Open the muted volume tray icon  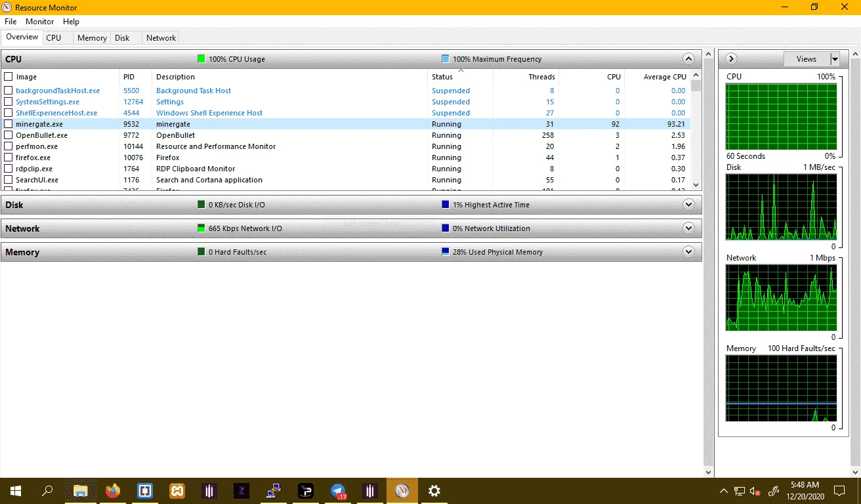[755, 491]
